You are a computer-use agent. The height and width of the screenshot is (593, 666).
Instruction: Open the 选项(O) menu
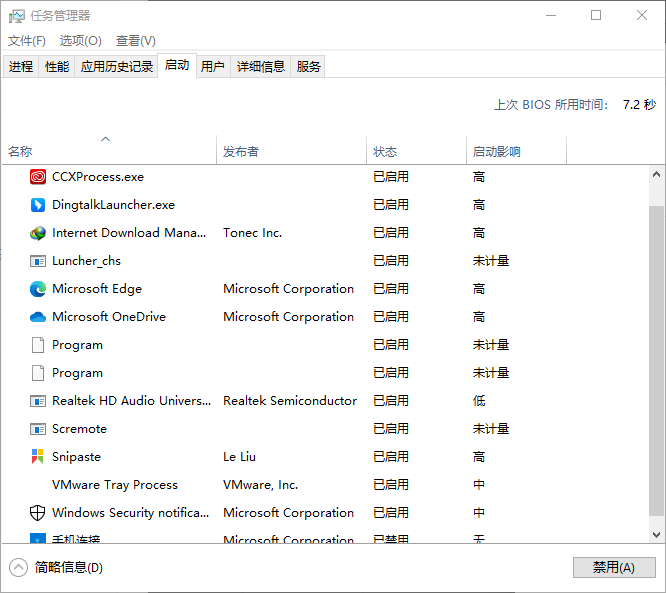point(81,41)
